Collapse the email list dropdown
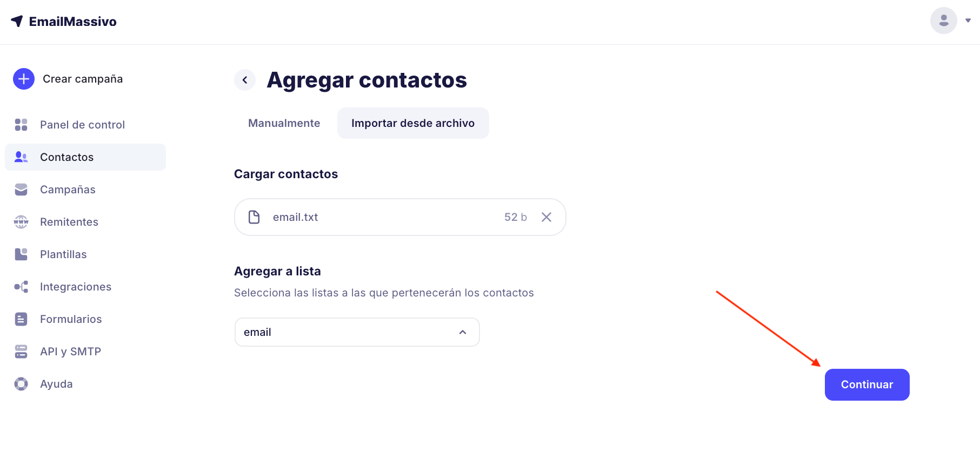The width and height of the screenshot is (980, 466). (x=463, y=332)
